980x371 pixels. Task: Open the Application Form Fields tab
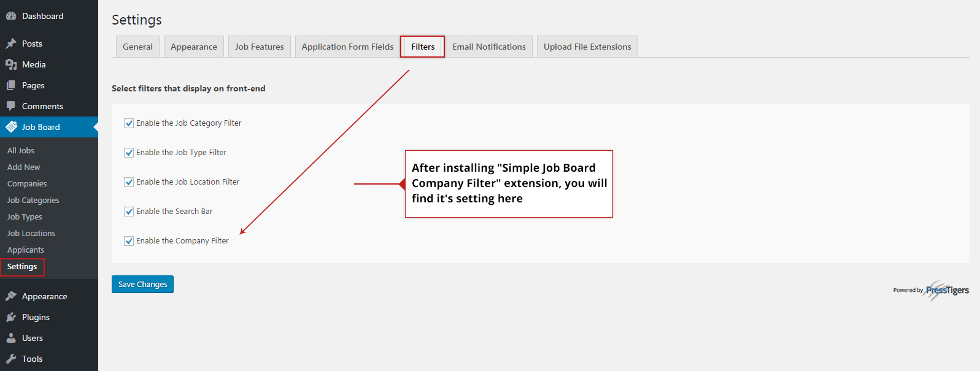pos(347,47)
